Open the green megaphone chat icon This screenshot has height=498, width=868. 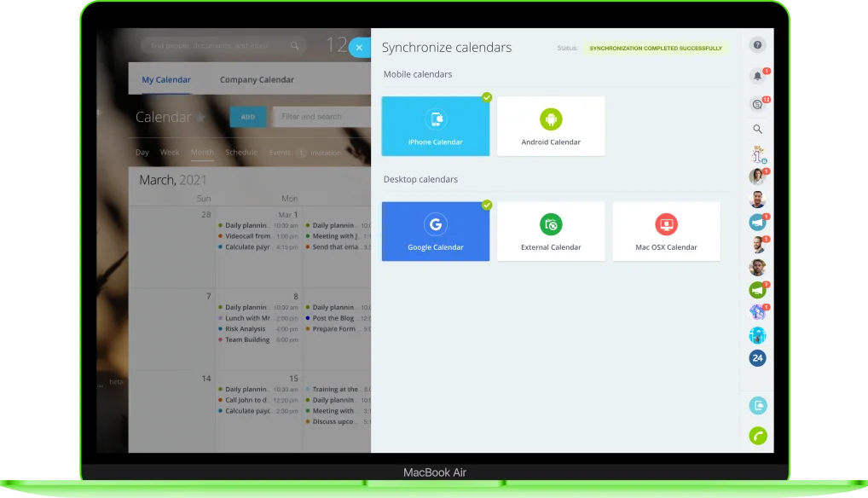click(757, 290)
